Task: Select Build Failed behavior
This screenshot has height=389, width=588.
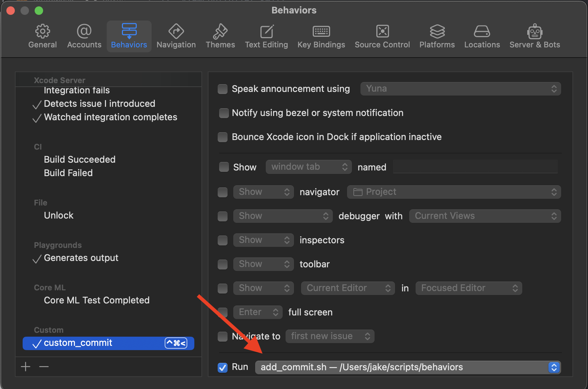Action: pyautogui.click(x=68, y=173)
